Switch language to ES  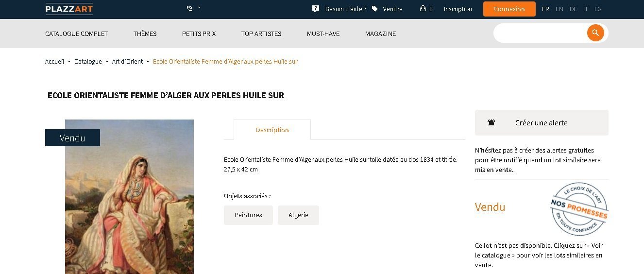coord(598,9)
